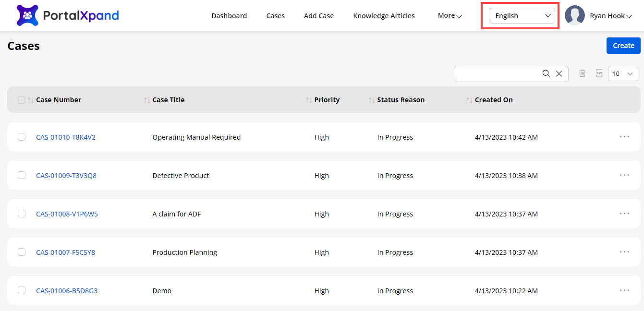This screenshot has width=644, height=311.
Task: Open the English language dropdown
Action: pos(522,16)
